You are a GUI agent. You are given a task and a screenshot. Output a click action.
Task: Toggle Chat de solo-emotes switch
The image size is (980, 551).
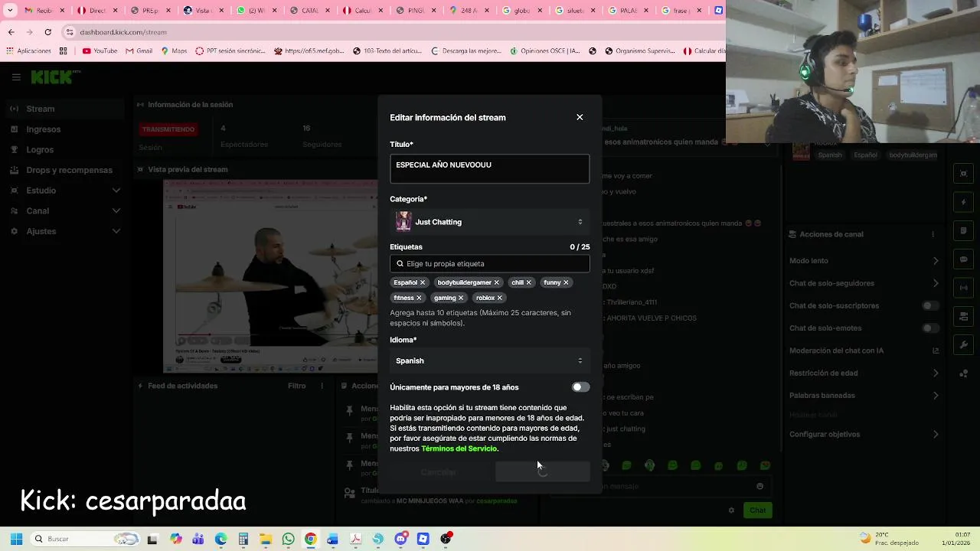929,328
